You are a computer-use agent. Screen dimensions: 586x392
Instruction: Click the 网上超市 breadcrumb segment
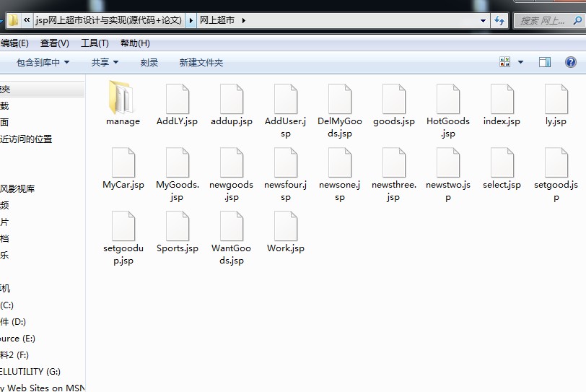point(217,20)
